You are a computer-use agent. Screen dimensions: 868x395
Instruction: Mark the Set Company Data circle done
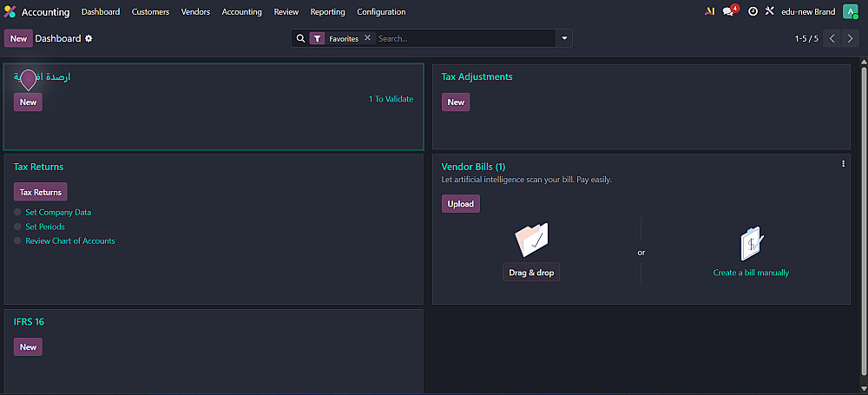[17, 212]
